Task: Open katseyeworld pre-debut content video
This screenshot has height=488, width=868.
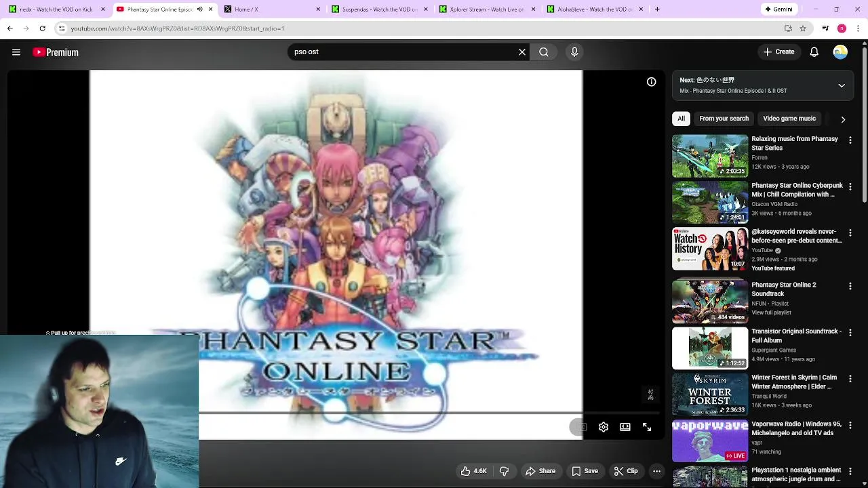Action: pyautogui.click(x=797, y=236)
